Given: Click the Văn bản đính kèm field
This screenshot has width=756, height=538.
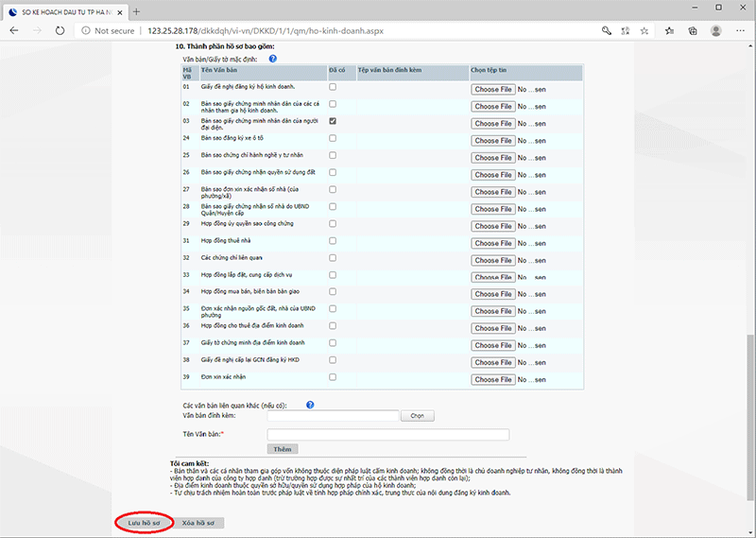Looking at the screenshot, I should (x=334, y=415).
